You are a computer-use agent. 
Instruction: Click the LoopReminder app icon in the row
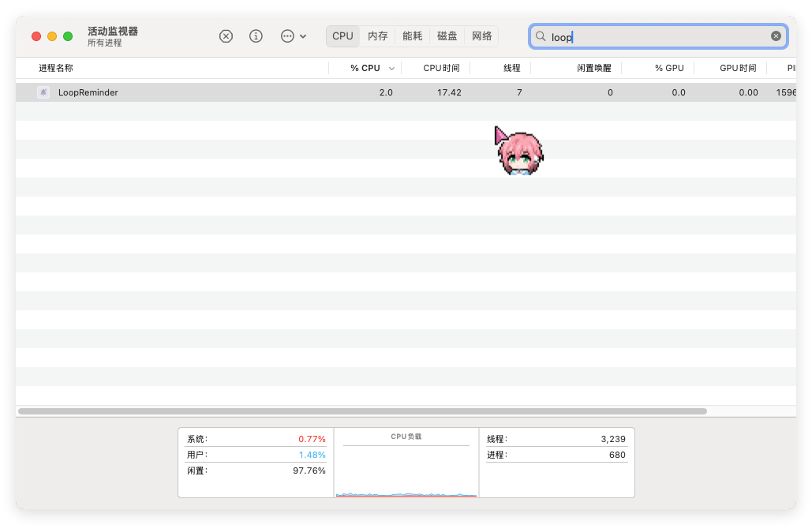pos(43,92)
